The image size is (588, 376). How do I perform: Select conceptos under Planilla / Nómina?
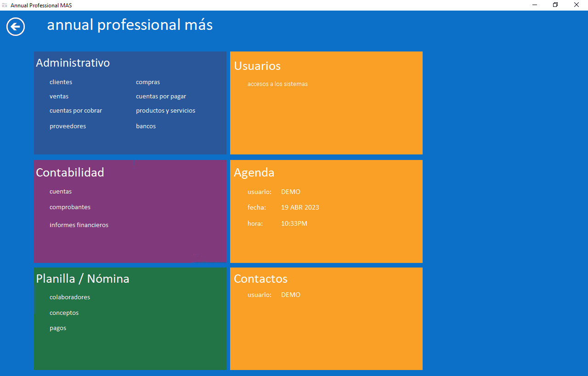coord(64,313)
